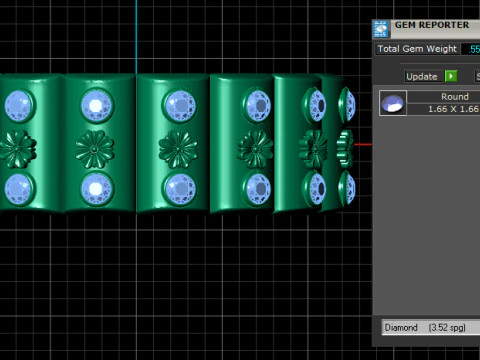
Task: Click the Update button
Action: (x=424, y=76)
